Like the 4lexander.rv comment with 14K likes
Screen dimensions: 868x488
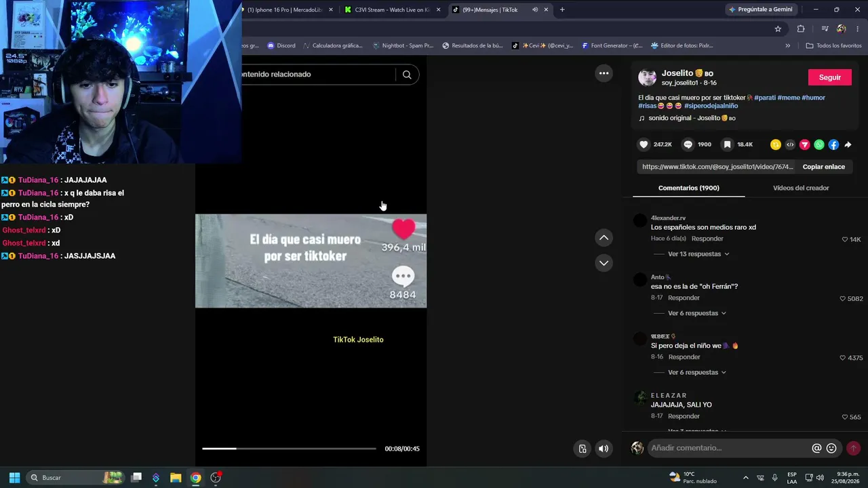click(x=844, y=239)
